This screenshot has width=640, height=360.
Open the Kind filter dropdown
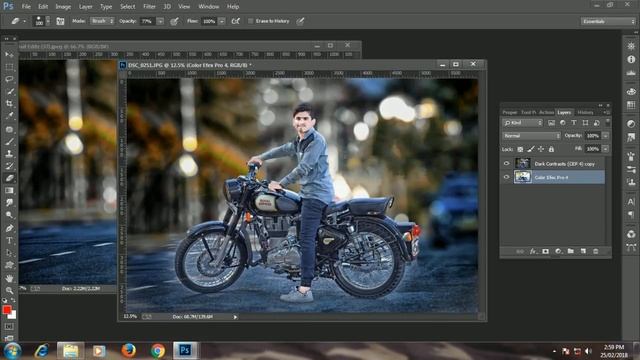522,123
